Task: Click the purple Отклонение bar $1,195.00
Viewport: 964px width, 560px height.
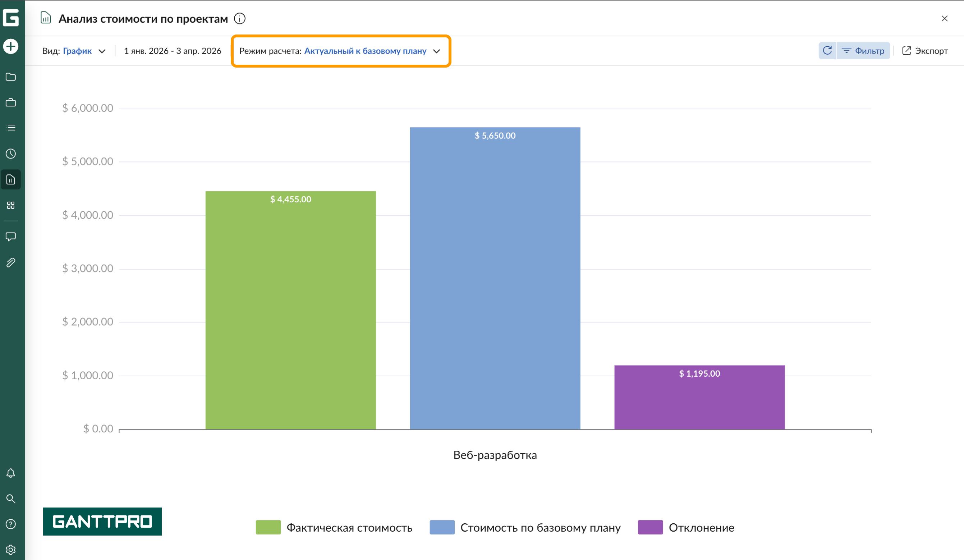Action: 699,398
